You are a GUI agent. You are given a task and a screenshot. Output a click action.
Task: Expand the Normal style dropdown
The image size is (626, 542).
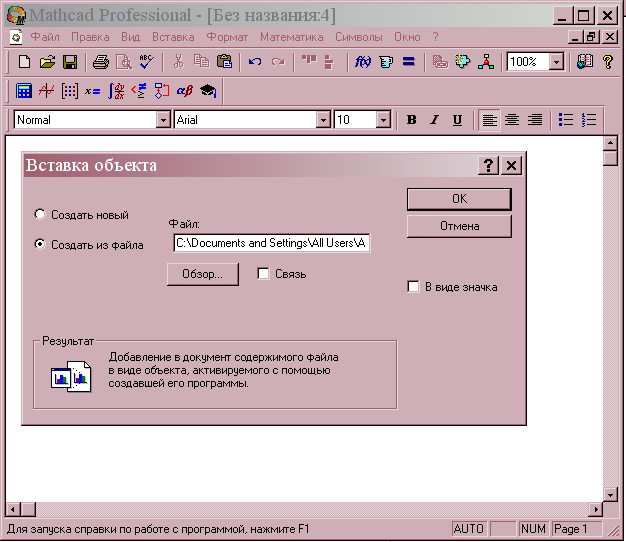point(163,120)
